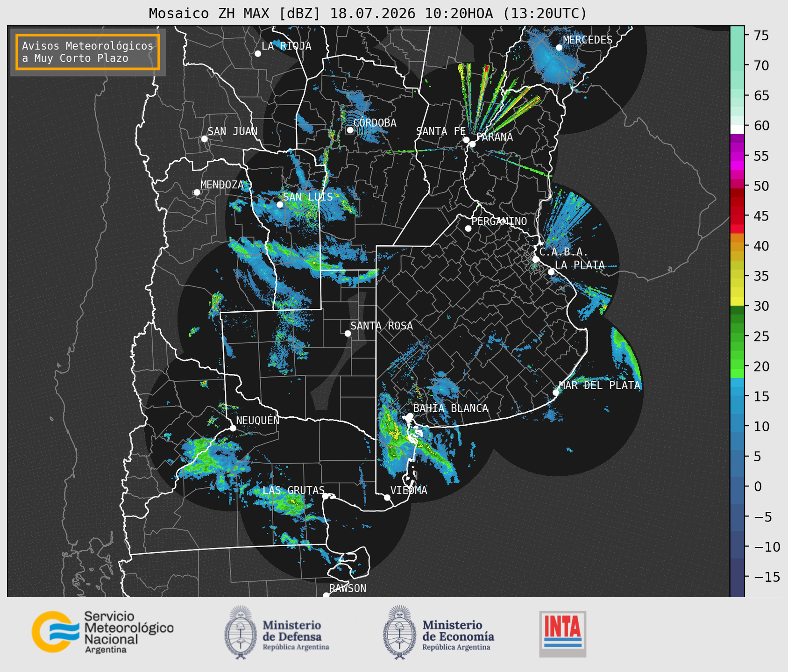The width and height of the screenshot is (788, 672).
Task: Click the Bahía Blanca city marker
Action: pos(410,416)
